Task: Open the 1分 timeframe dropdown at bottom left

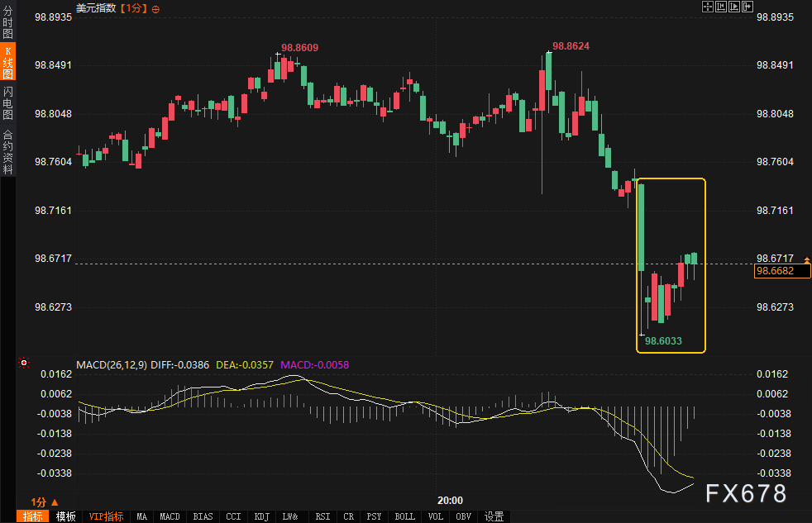Action: tap(45, 502)
